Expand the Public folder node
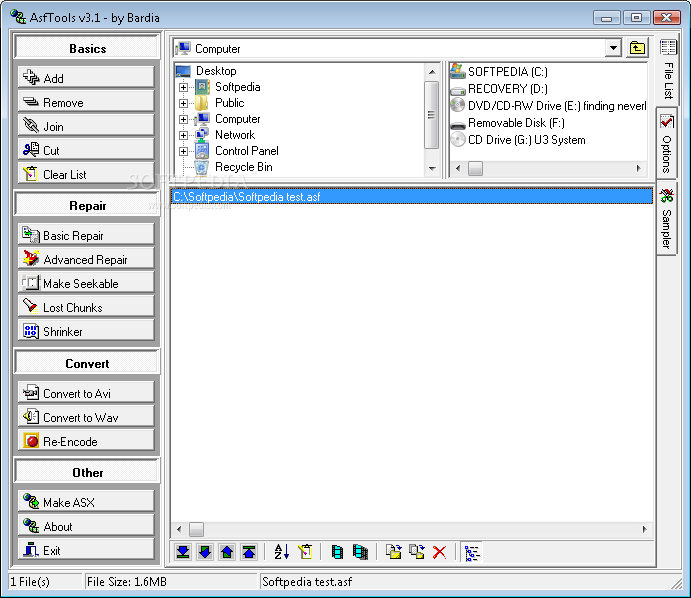Image resolution: width=691 pixels, height=598 pixels. (x=183, y=103)
